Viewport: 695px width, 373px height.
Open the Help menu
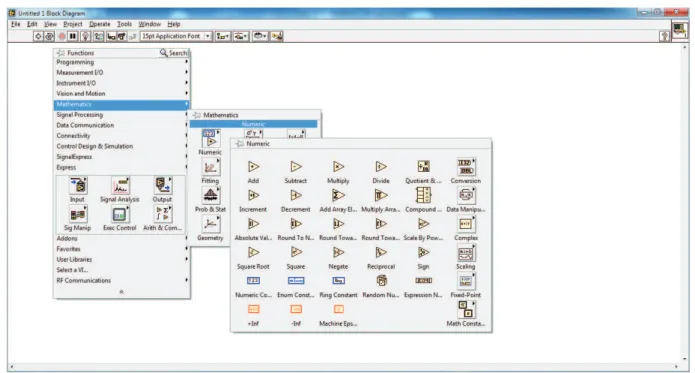(x=174, y=24)
